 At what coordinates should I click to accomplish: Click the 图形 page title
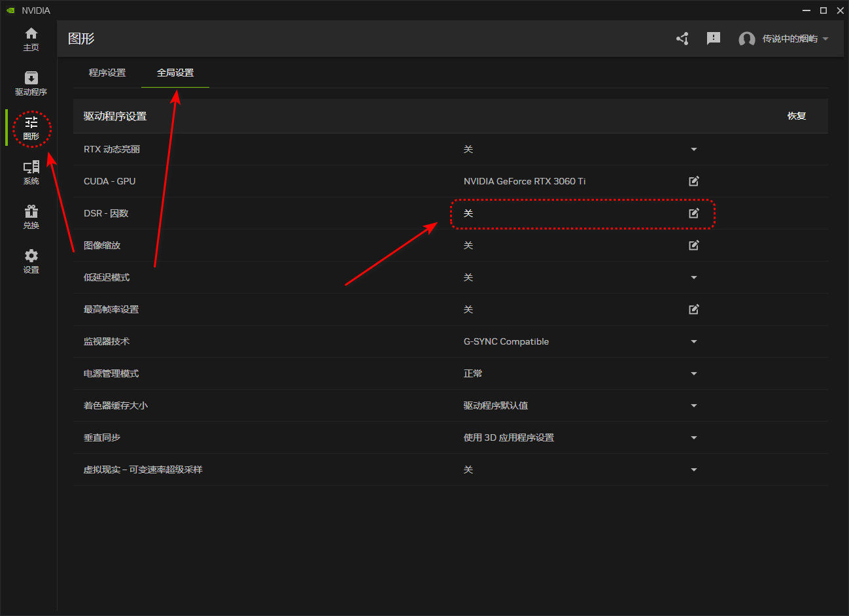coord(81,39)
